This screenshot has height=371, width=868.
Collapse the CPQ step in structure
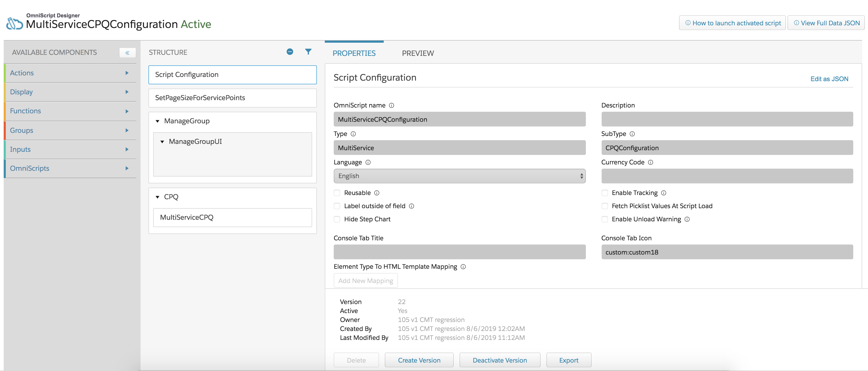coord(157,197)
